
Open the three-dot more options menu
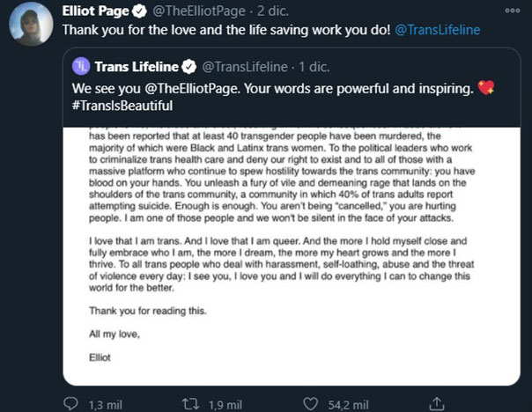(513, 11)
